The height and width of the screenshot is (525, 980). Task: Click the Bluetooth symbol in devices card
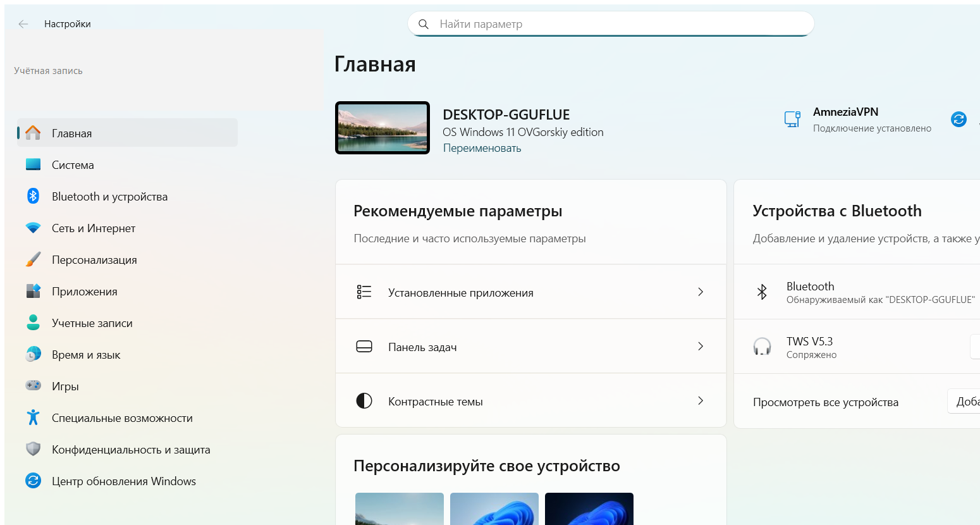(x=762, y=292)
